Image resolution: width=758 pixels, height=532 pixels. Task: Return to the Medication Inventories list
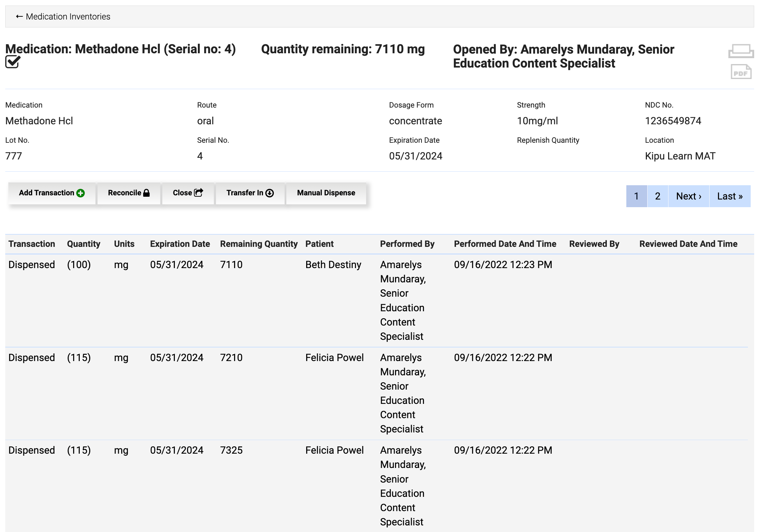[x=68, y=16]
